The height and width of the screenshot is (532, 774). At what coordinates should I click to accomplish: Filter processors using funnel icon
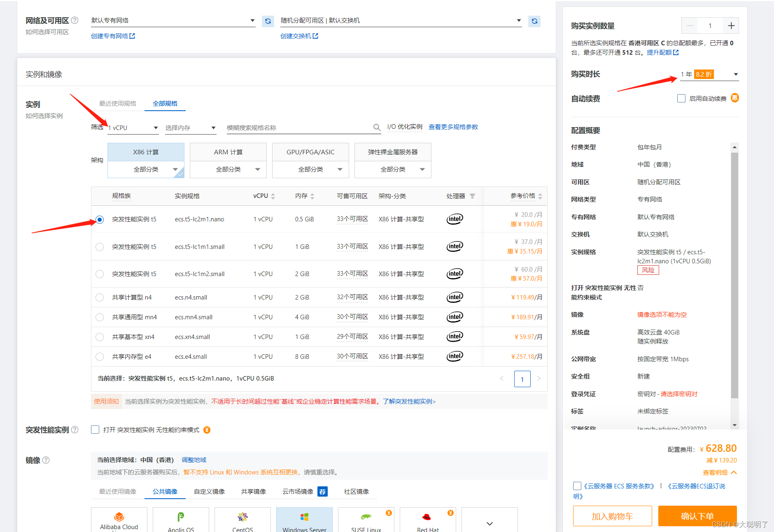pyautogui.click(x=472, y=196)
